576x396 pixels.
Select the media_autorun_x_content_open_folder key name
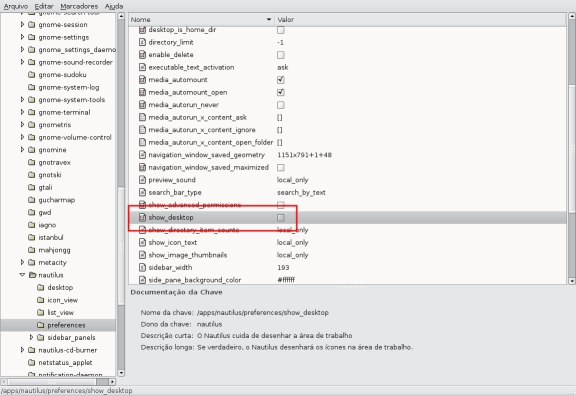tap(210, 142)
